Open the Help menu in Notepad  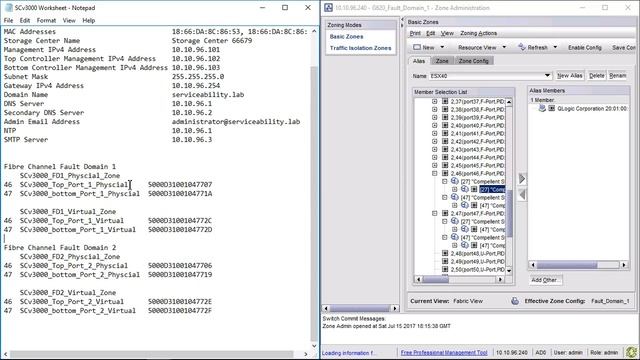point(89,20)
